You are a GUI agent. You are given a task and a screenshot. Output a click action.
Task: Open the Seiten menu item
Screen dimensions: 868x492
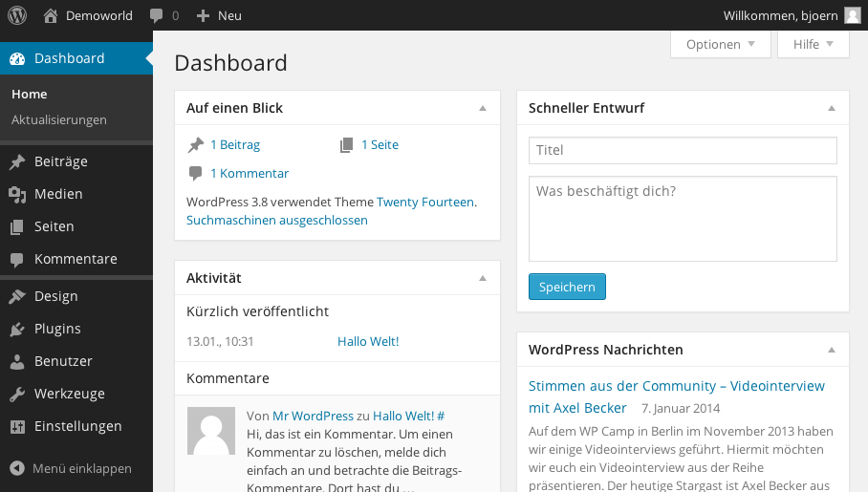pyautogui.click(x=54, y=227)
